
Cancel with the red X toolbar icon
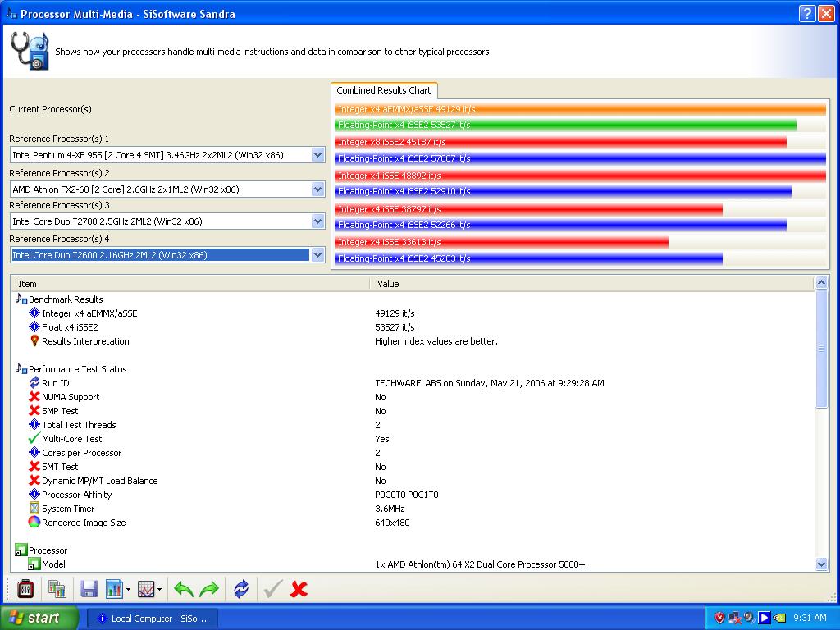click(x=299, y=589)
